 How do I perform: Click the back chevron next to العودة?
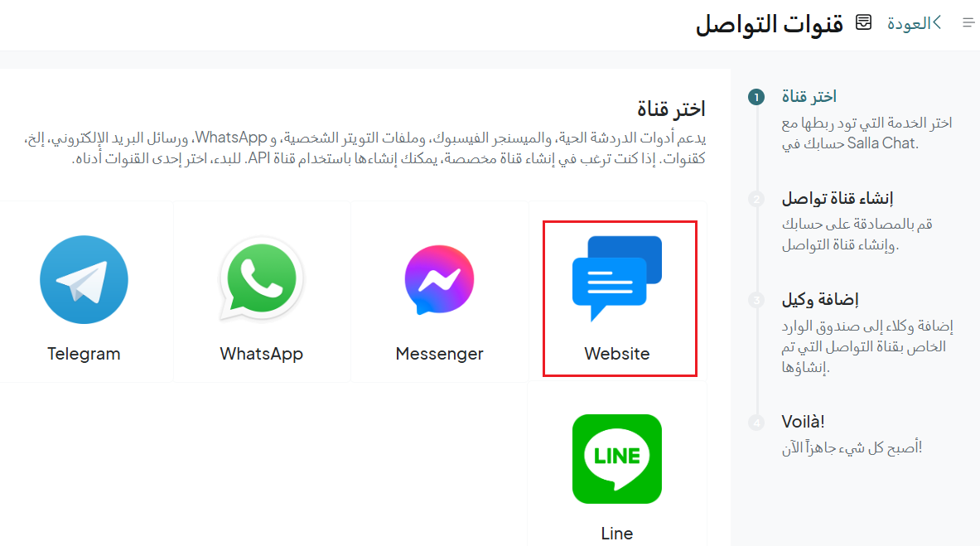[936, 23]
